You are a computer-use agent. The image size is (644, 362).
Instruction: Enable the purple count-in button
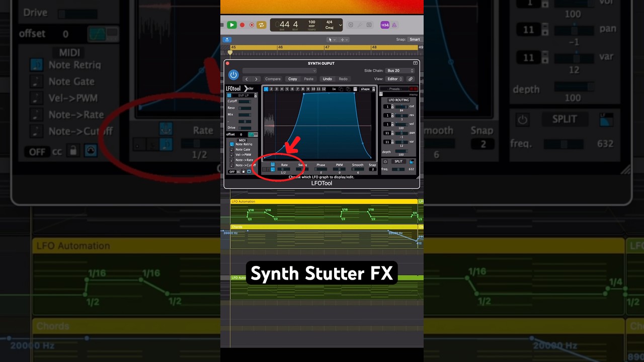tap(385, 25)
